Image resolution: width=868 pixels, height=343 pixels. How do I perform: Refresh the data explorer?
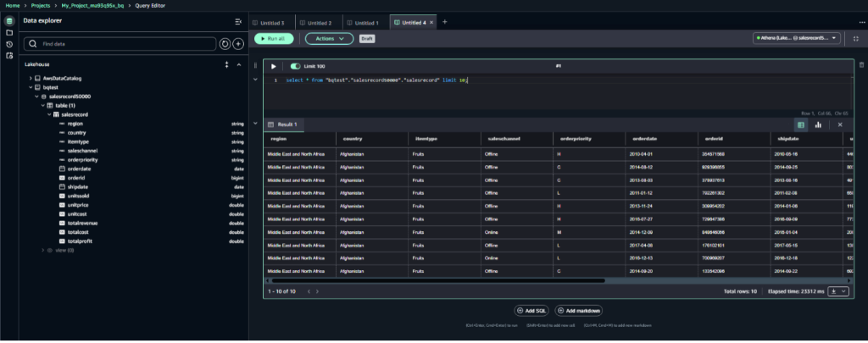225,43
